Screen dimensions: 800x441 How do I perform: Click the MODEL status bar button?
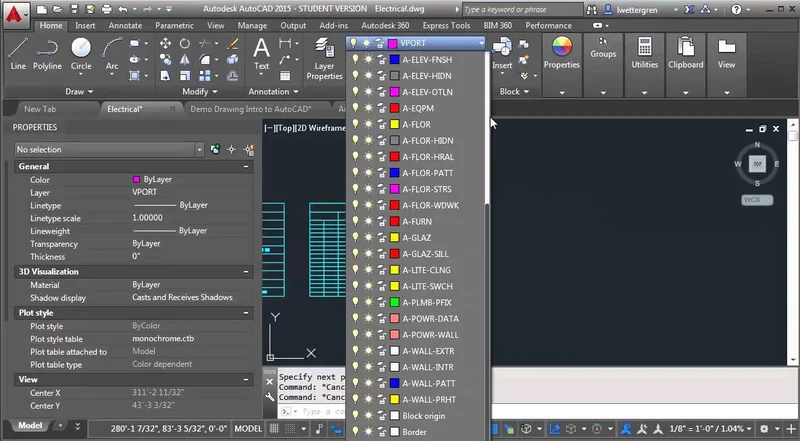pos(248,429)
